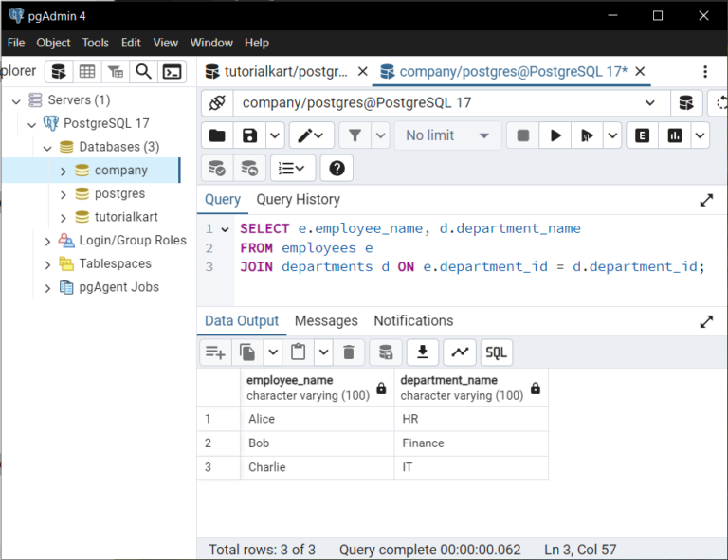Click the Query Tool database icon in Object Explorer toolbar
This screenshot has width=728, height=560.
click(x=59, y=72)
